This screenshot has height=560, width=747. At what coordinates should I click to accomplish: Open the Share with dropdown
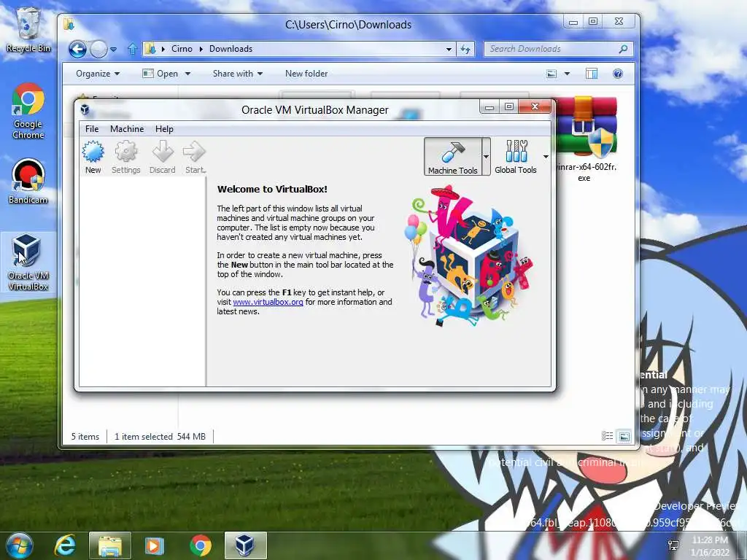[x=238, y=74]
